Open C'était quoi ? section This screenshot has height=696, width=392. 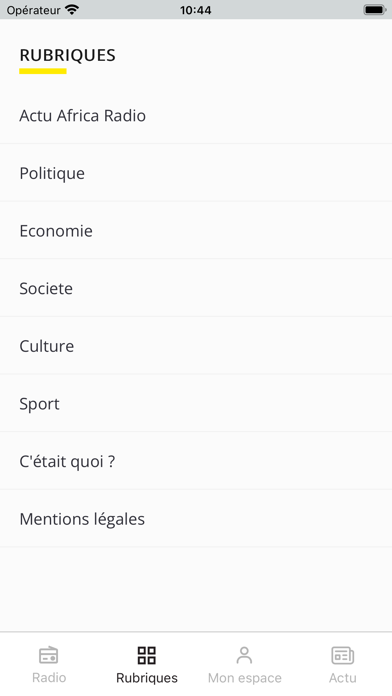click(196, 461)
